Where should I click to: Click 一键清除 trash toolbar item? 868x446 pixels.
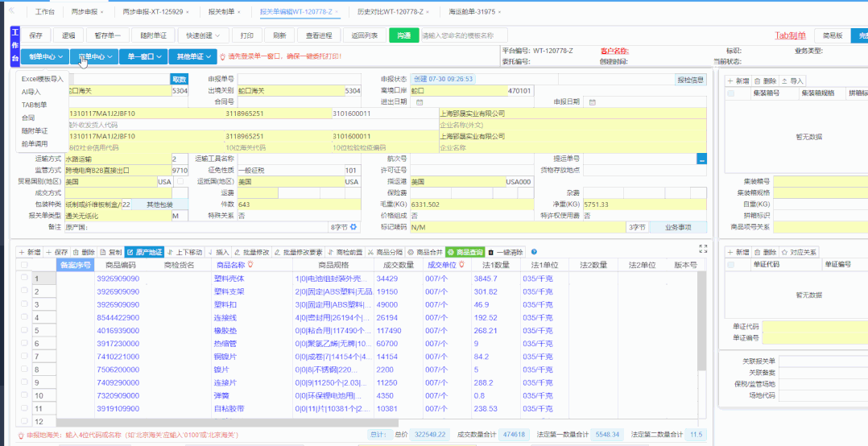click(506, 252)
